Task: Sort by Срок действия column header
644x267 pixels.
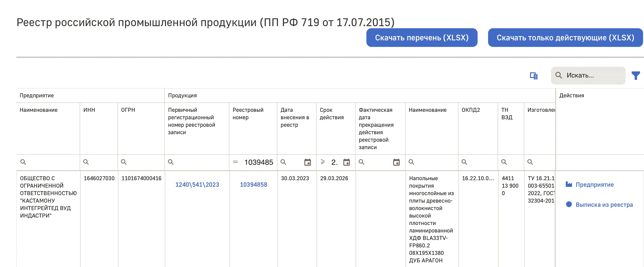Action: [x=331, y=114]
